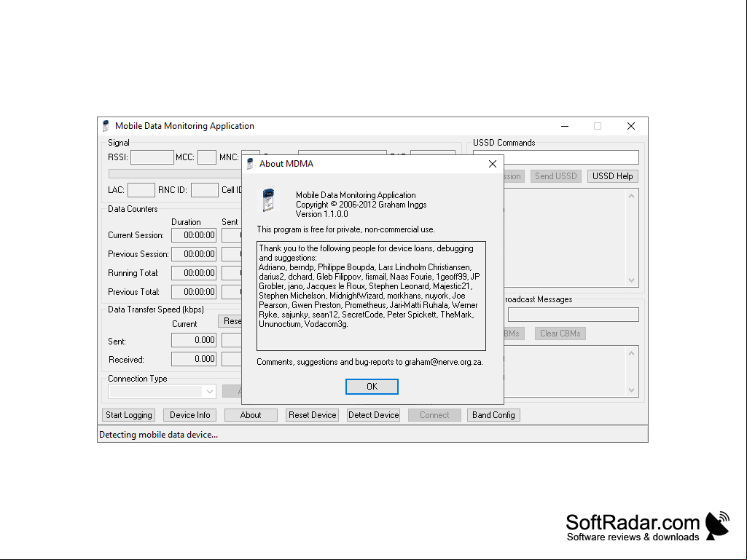
Task: Click Broadcast Messages scroll up arrow
Action: coord(631,353)
